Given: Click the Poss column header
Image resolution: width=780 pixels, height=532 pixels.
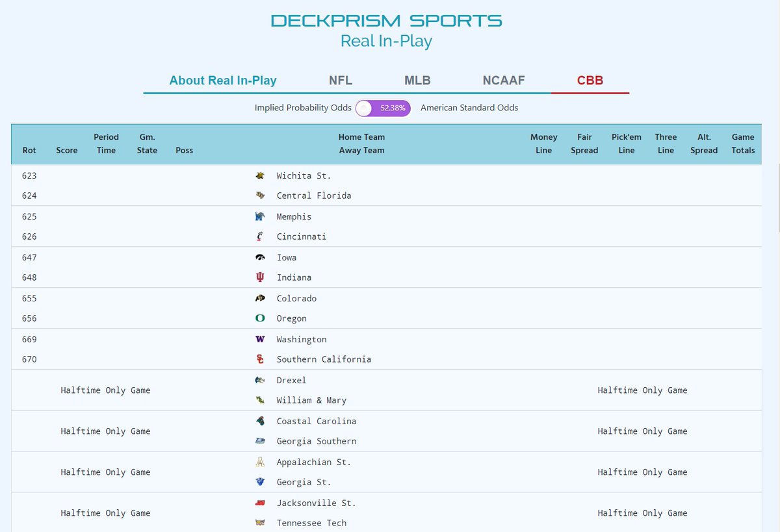Looking at the screenshot, I should coord(185,150).
